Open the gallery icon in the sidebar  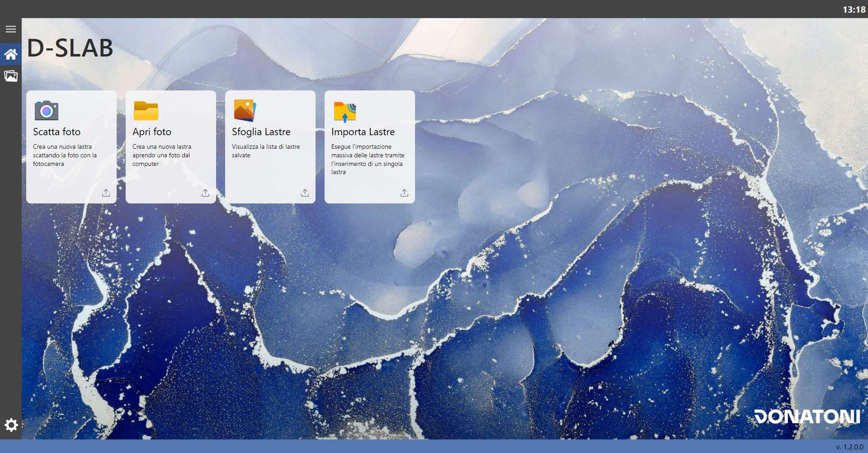click(x=11, y=76)
